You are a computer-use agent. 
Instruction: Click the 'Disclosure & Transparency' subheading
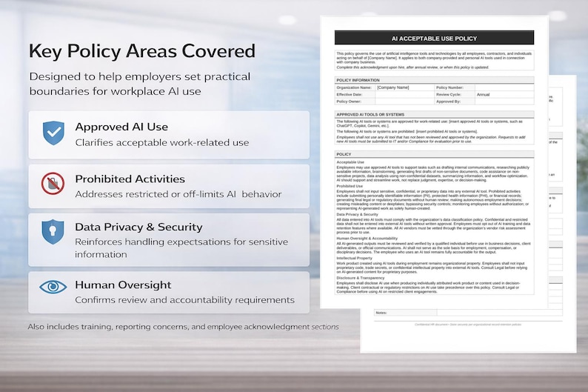[361, 278]
